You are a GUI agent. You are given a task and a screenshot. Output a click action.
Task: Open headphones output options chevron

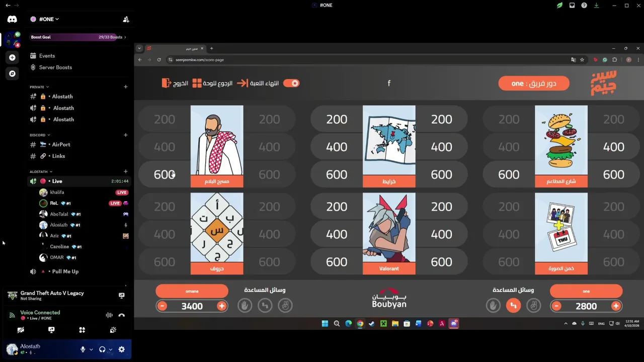pyautogui.click(x=110, y=349)
